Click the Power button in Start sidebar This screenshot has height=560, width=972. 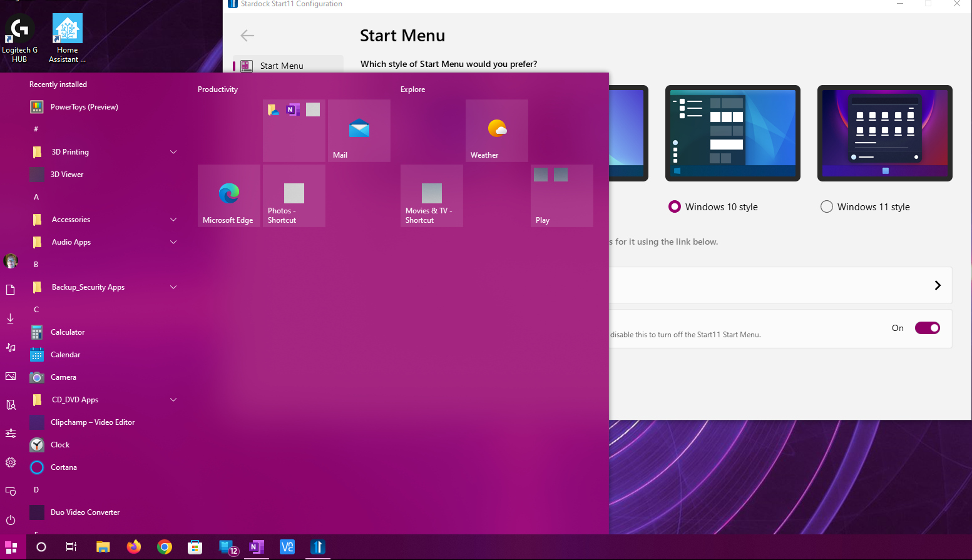pyautogui.click(x=11, y=520)
